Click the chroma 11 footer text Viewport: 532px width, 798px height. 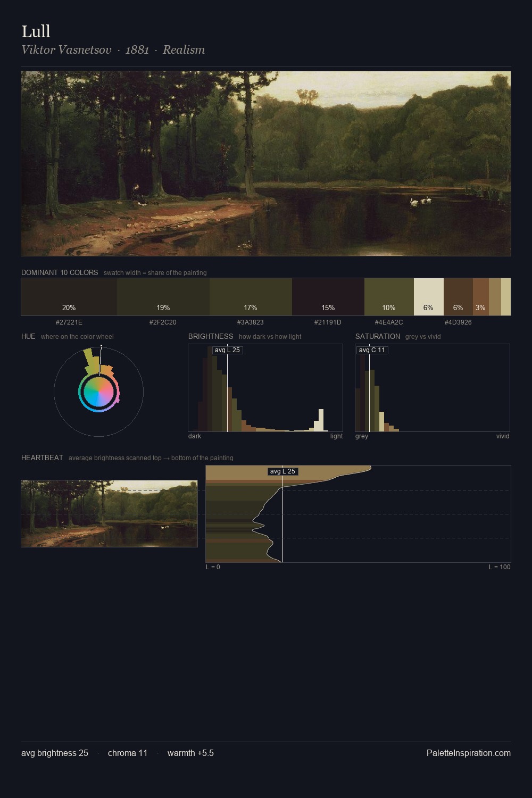tap(128, 753)
